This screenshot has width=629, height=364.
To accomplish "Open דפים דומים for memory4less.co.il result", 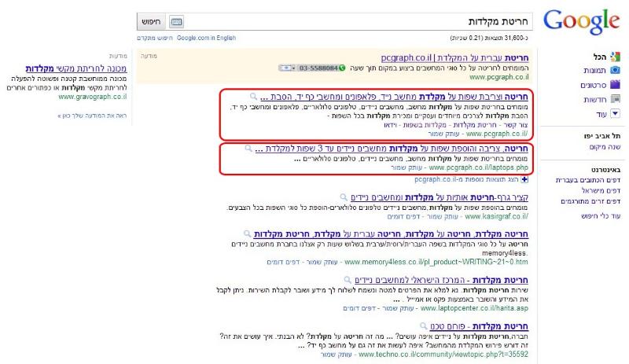I will tap(283, 262).
